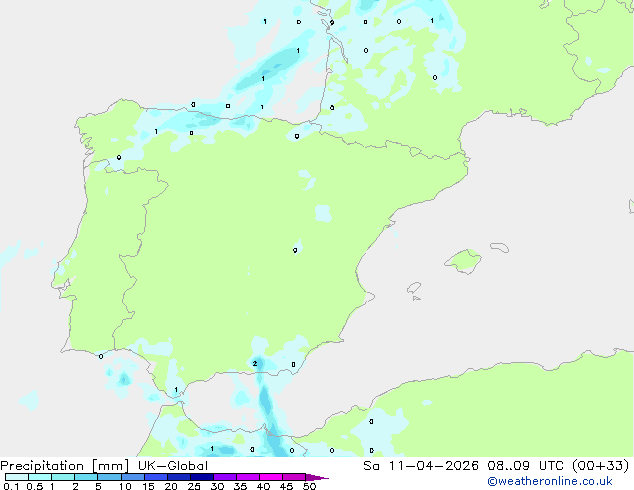This screenshot has width=634, height=490.
Task: Click the '0.1' legend scale label
Action: point(11,486)
